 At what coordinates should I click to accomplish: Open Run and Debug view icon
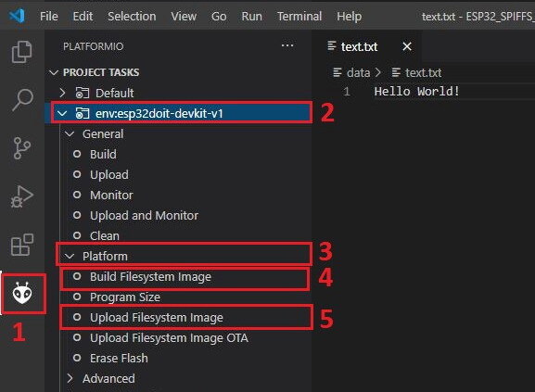point(22,196)
